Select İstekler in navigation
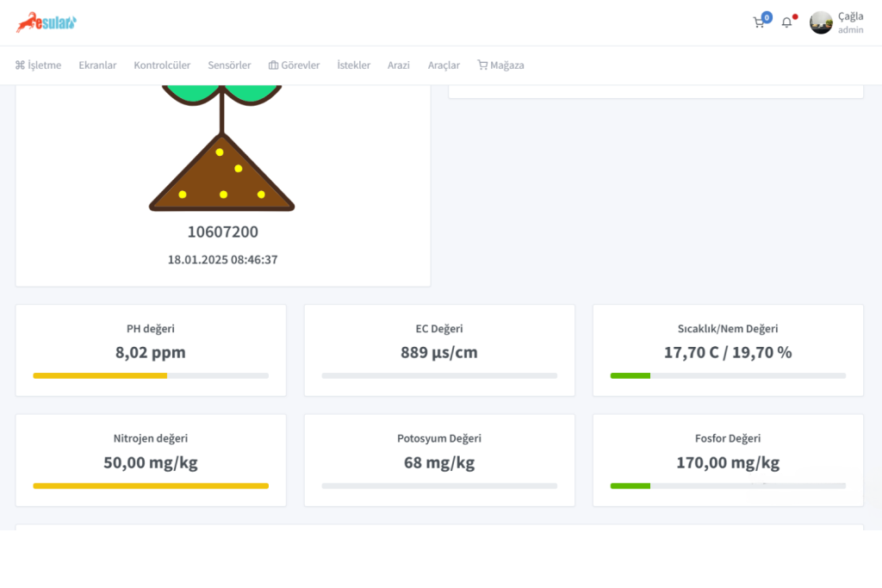This screenshot has width=882, height=588. (353, 65)
